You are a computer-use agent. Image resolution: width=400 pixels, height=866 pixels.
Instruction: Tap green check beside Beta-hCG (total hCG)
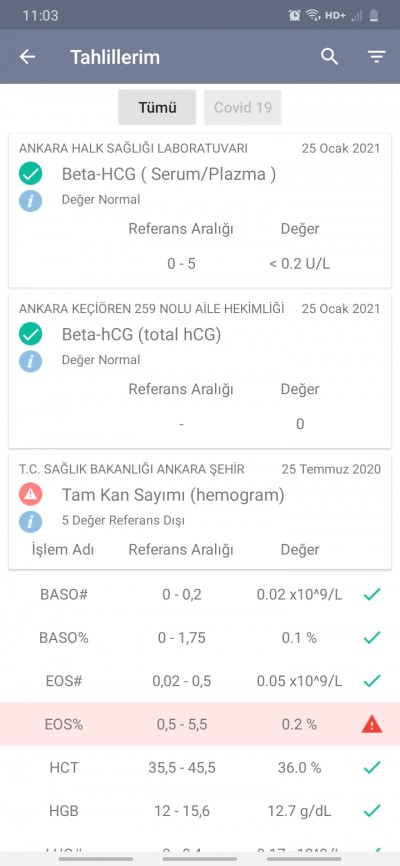click(x=30, y=334)
